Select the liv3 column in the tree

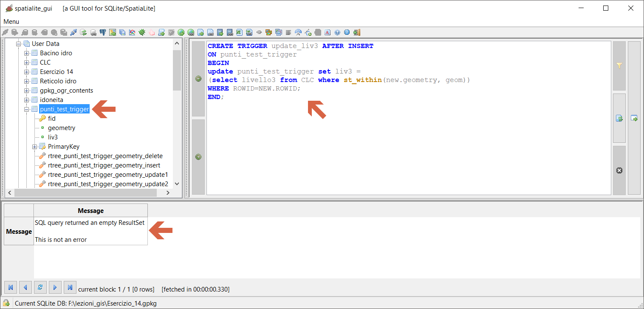click(53, 137)
